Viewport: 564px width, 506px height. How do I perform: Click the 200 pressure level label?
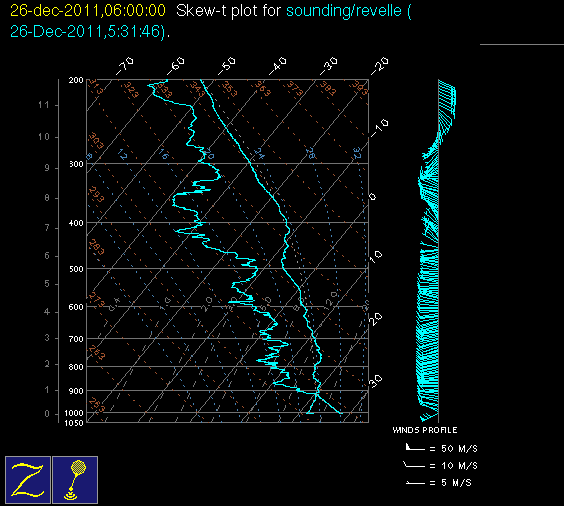76,80
